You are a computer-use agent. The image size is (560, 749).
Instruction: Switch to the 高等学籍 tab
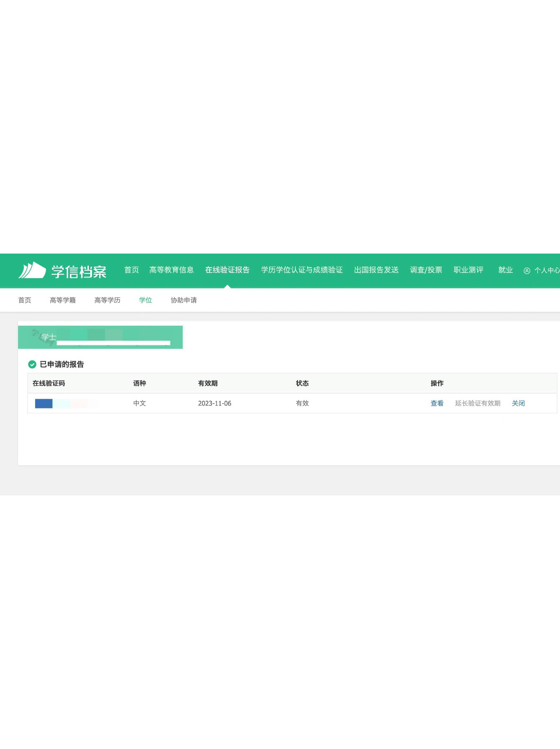click(x=63, y=300)
